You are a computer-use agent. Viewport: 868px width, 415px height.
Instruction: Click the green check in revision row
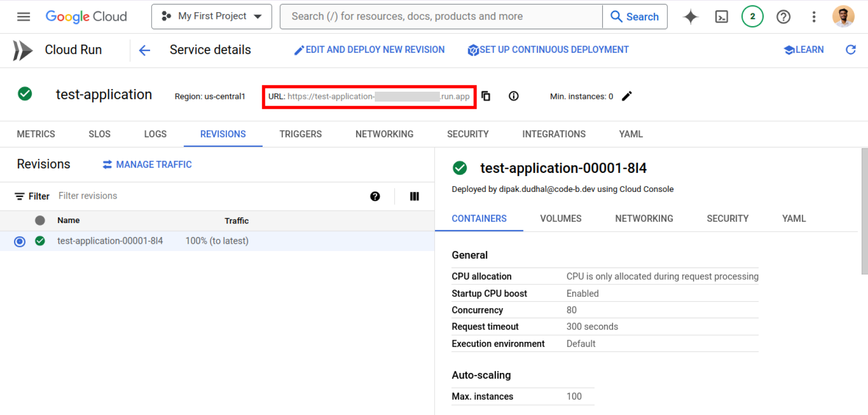(40, 241)
